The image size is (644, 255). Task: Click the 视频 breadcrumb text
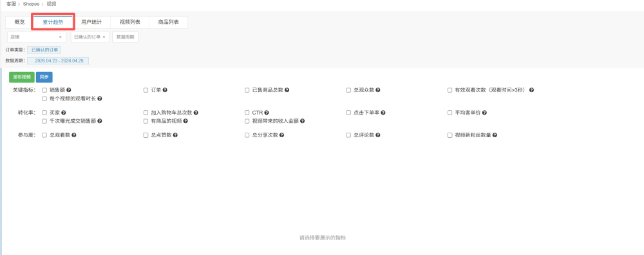[x=52, y=4]
